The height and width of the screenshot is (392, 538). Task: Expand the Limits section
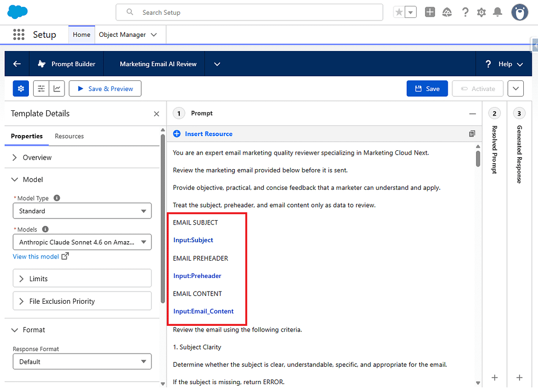(x=82, y=278)
